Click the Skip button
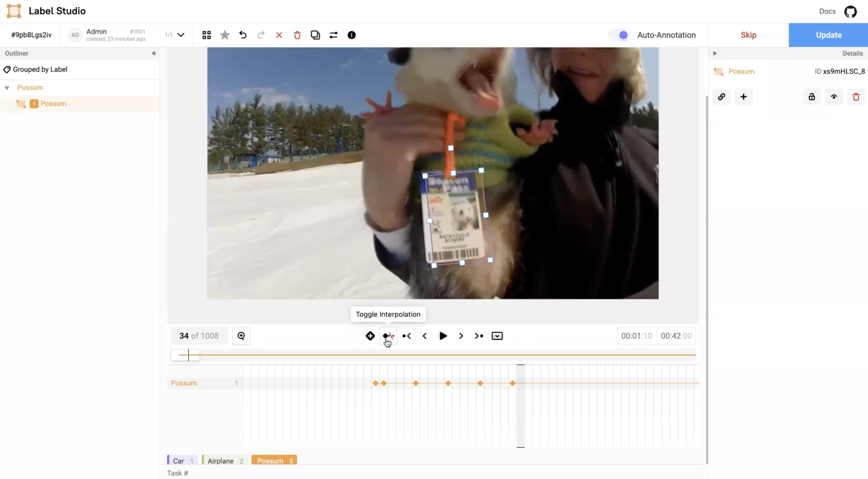Viewport: 868px width, 479px height. click(x=748, y=35)
